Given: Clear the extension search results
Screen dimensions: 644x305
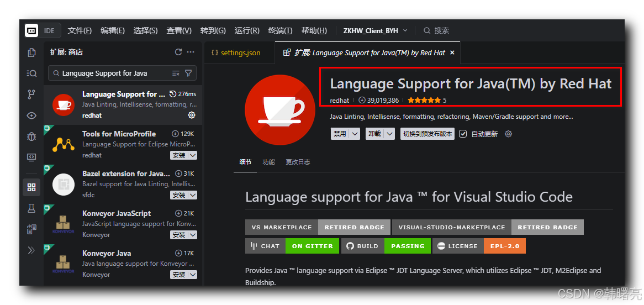Looking at the screenshot, I should pos(176,73).
